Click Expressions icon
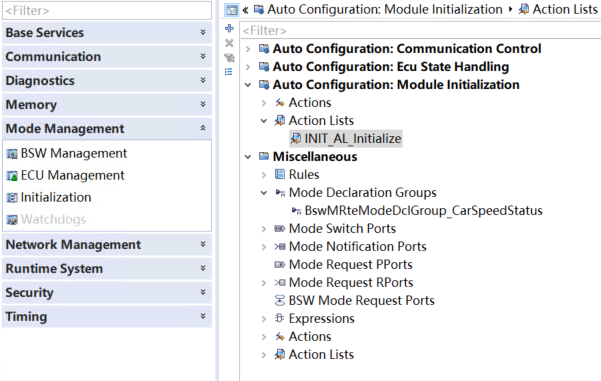Viewport: 601px width, 381px height. (279, 318)
